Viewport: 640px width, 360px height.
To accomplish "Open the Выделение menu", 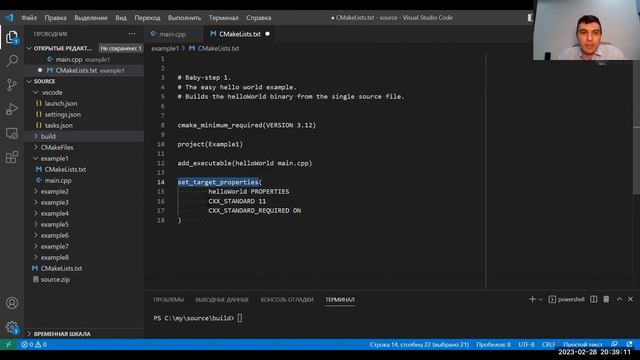I will (91, 18).
